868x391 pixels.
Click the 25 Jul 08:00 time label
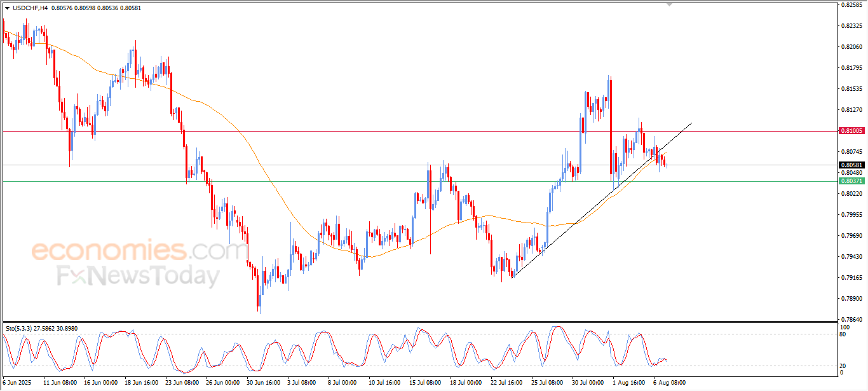coord(546,383)
